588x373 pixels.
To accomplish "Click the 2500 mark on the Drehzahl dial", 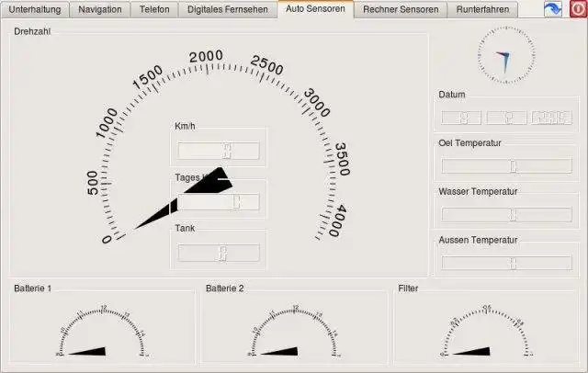I will tap(267, 65).
